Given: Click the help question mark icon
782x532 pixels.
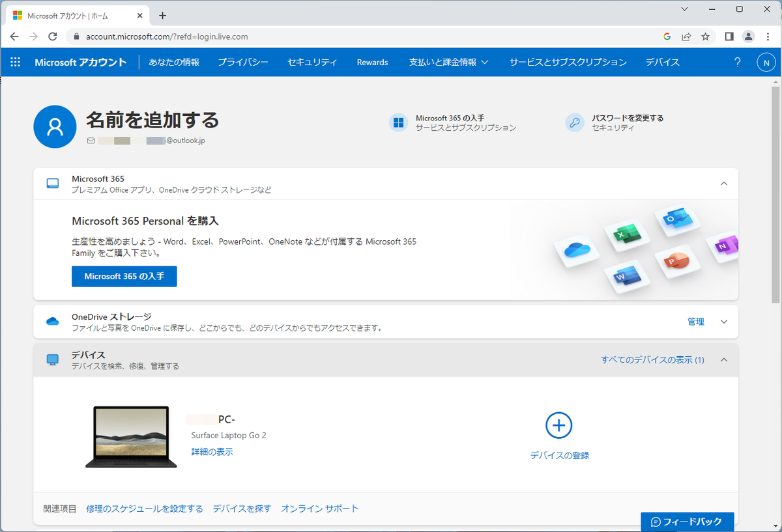Looking at the screenshot, I should [738, 63].
